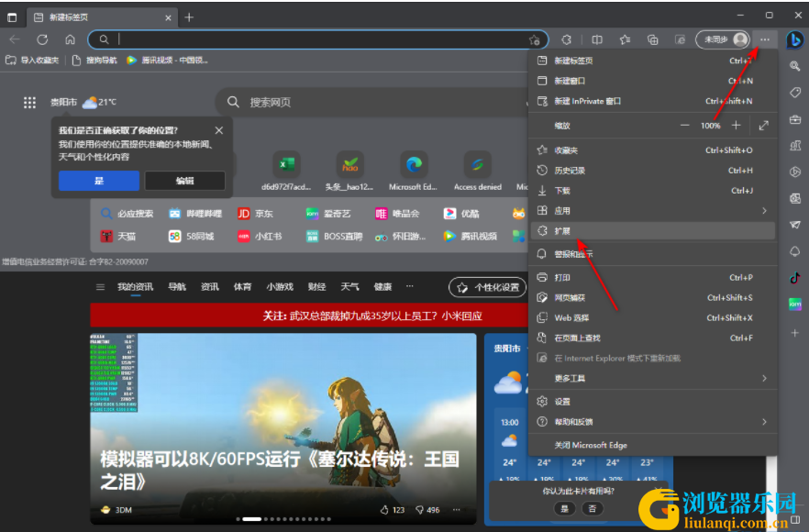Open the green iQIYI sidebar icon
This screenshot has height=532, width=809.
click(x=795, y=305)
